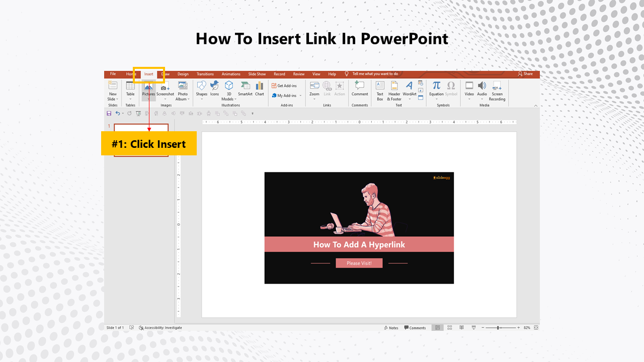Switch to Normal view in status bar

438,328
